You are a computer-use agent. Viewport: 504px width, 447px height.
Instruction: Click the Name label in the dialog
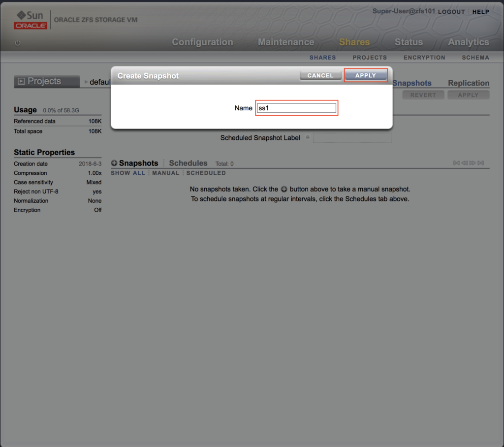[243, 108]
